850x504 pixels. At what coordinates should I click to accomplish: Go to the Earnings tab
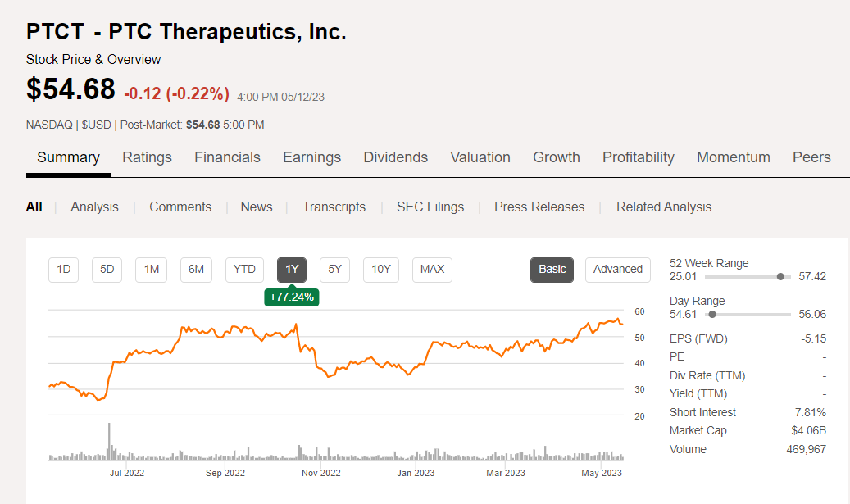[311, 157]
